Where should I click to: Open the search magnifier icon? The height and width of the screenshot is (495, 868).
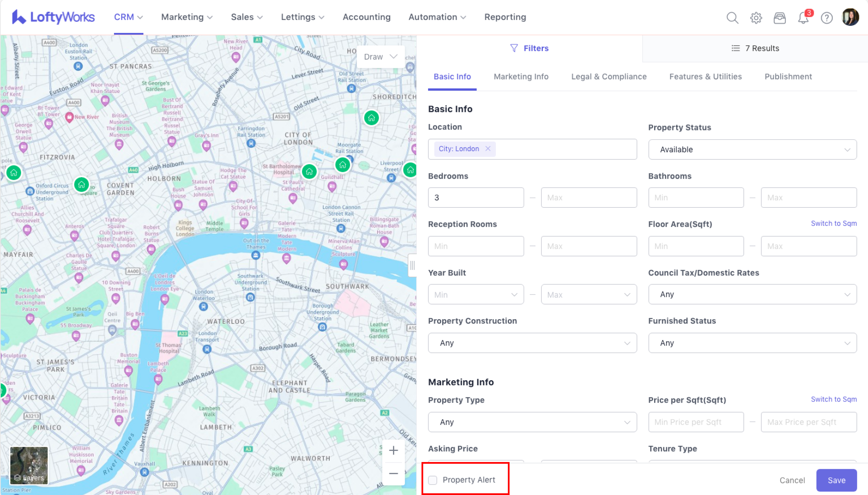tap(732, 18)
